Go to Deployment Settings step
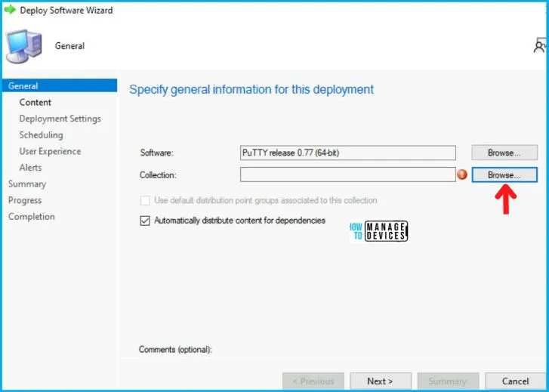 click(60, 119)
